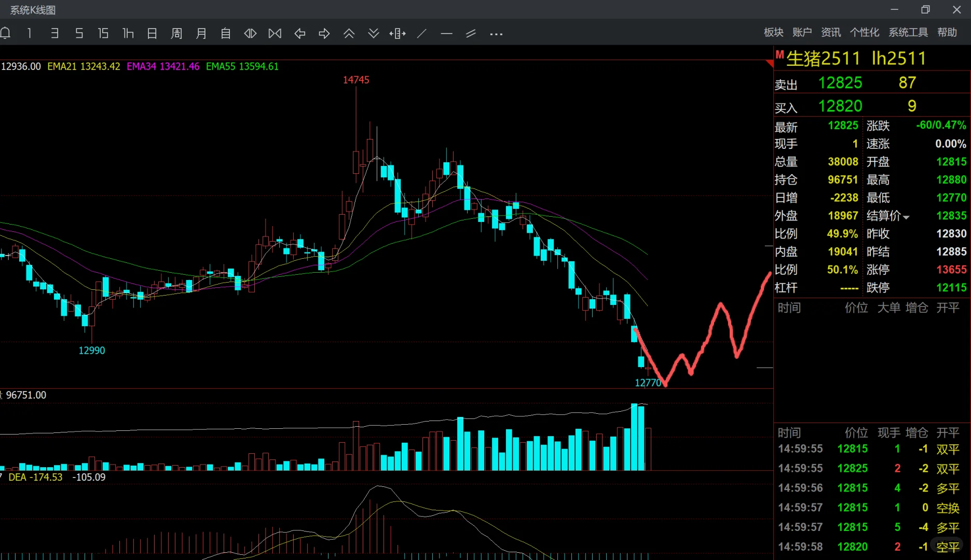971x560 pixels.
Task: Select the 14:59:55 trade row priced 12825
Action: 871,469
